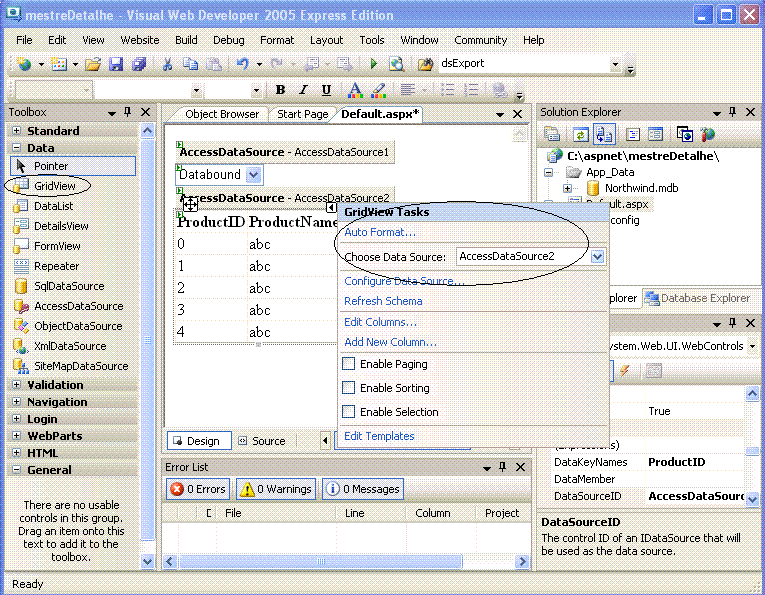Expand the Validation toolbox group
765x595 pixels.
(17, 385)
